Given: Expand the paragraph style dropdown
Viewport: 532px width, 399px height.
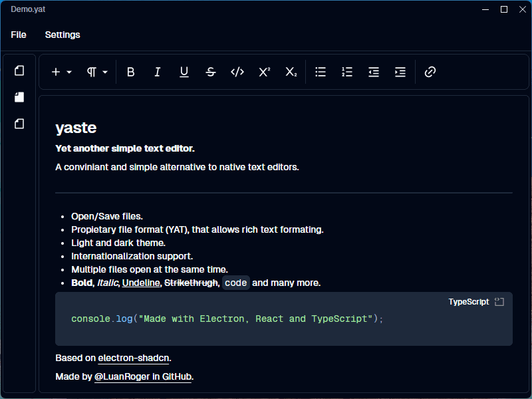Looking at the screenshot, I should [x=97, y=72].
